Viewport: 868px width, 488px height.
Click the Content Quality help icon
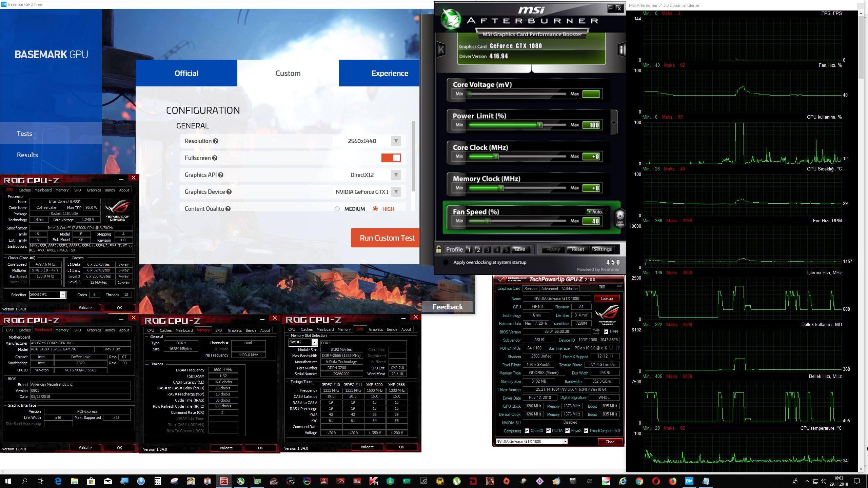point(228,209)
